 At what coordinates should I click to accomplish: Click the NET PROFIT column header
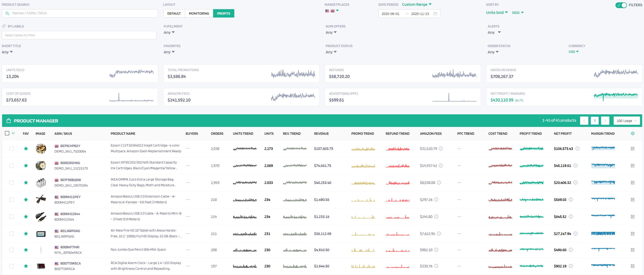[563, 133]
